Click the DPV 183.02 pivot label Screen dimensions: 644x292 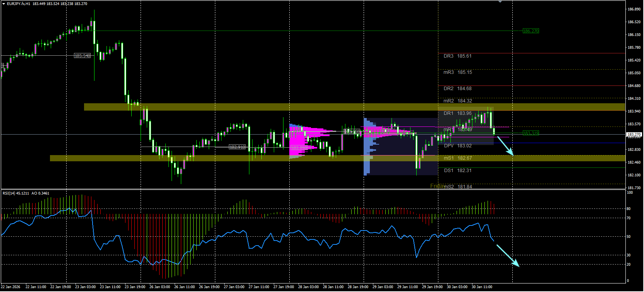(458, 146)
